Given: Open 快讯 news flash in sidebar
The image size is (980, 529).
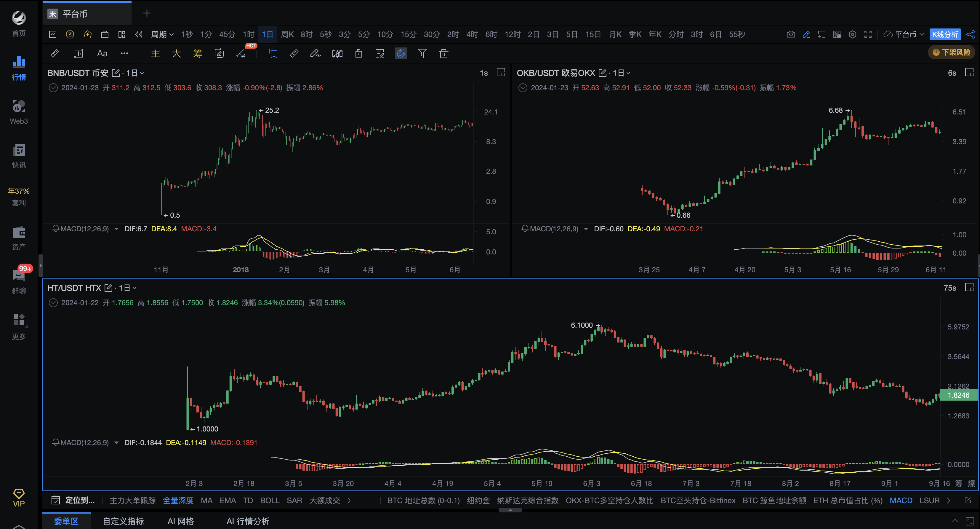Looking at the screenshot, I should [x=19, y=156].
